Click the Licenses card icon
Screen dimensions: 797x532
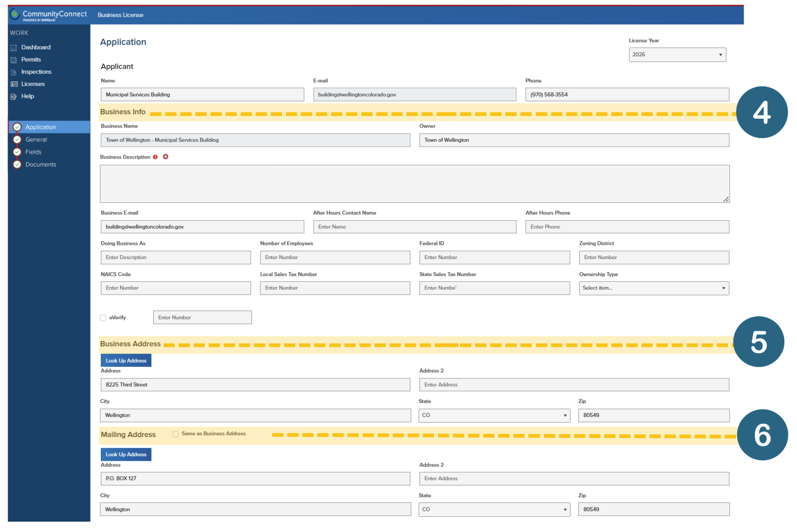click(x=14, y=84)
